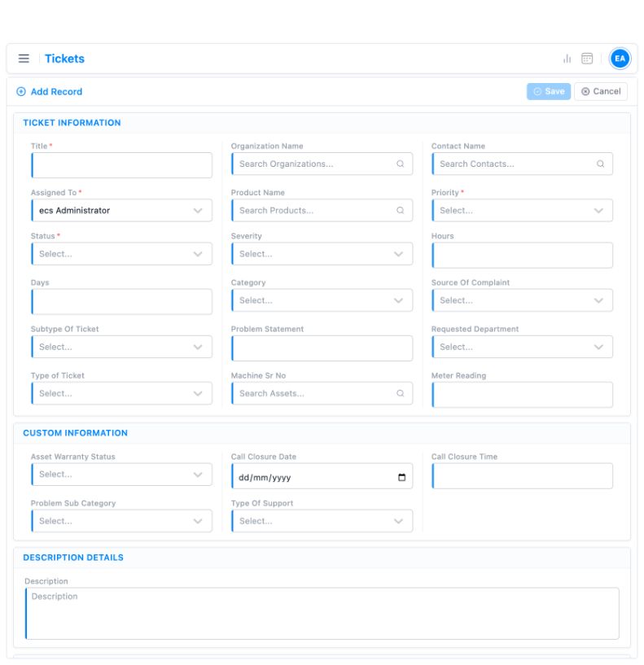Viewport: 644px width, 665px height.
Task: Open the Category dropdown
Action: pyautogui.click(x=322, y=300)
